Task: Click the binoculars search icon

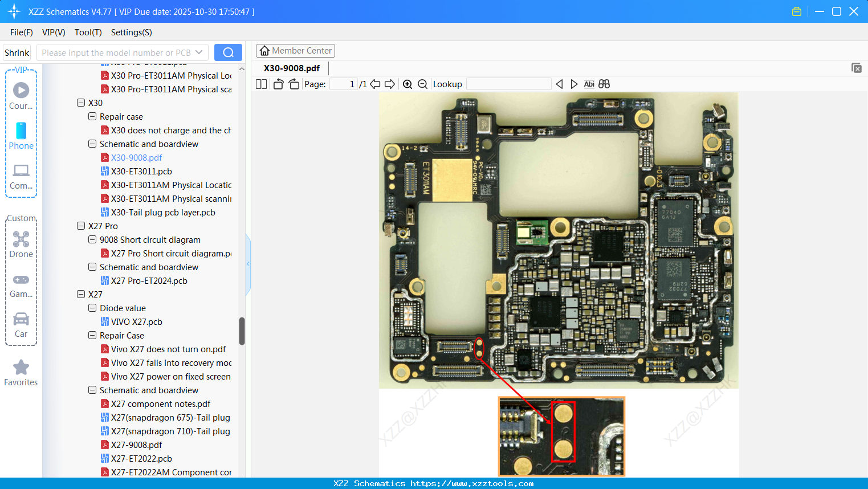Action: [604, 84]
